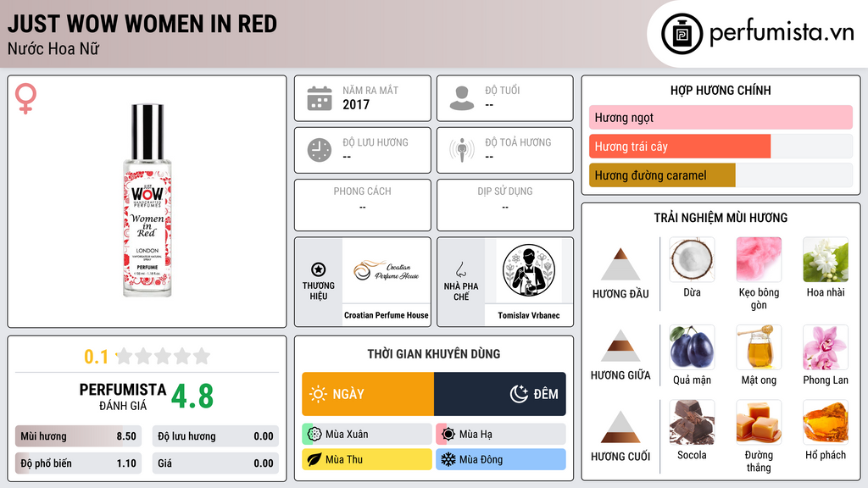Click the Giá 0.00 score row

click(215, 463)
